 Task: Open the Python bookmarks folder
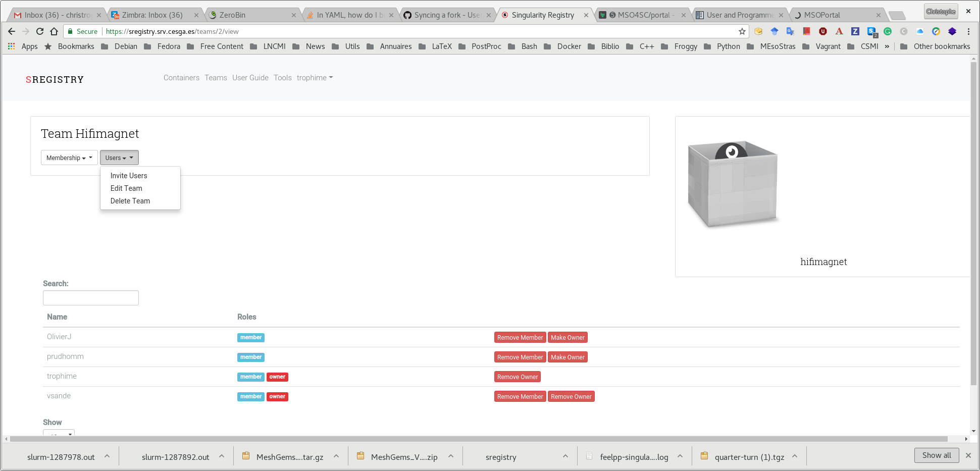(722, 46)
